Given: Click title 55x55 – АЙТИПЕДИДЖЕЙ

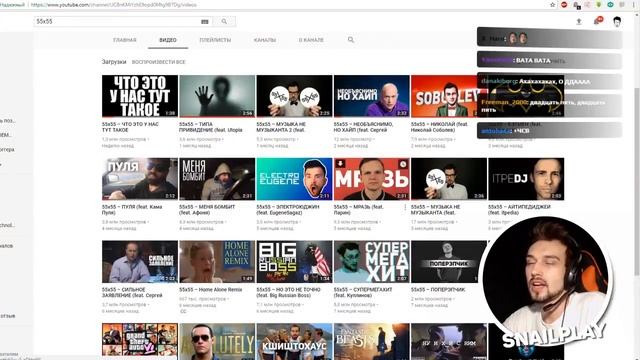Looking at the screenshot, I should 519,210.
